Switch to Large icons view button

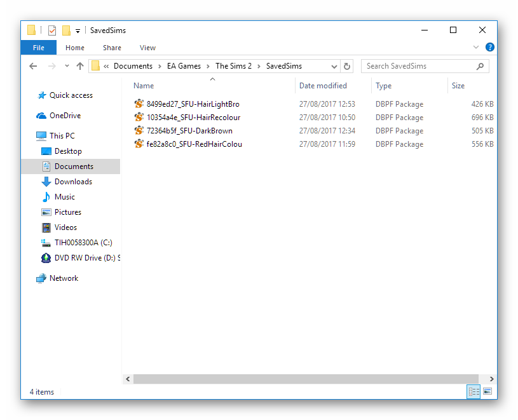pos(487,391)
